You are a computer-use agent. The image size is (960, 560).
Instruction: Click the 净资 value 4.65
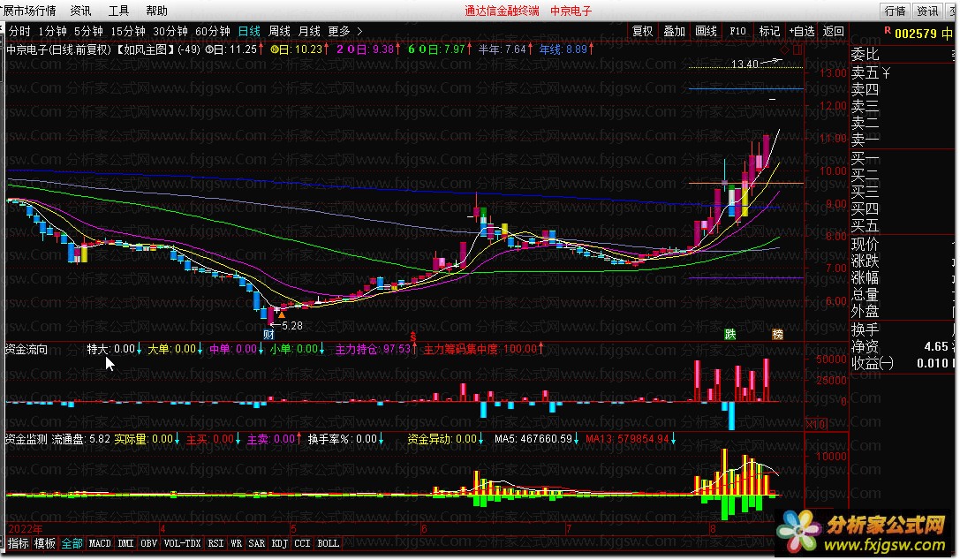coord(936,346)
